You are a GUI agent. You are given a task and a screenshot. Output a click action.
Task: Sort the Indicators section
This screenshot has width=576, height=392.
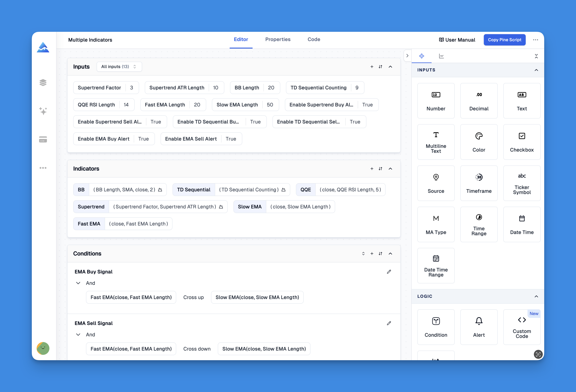pos(380,169)
